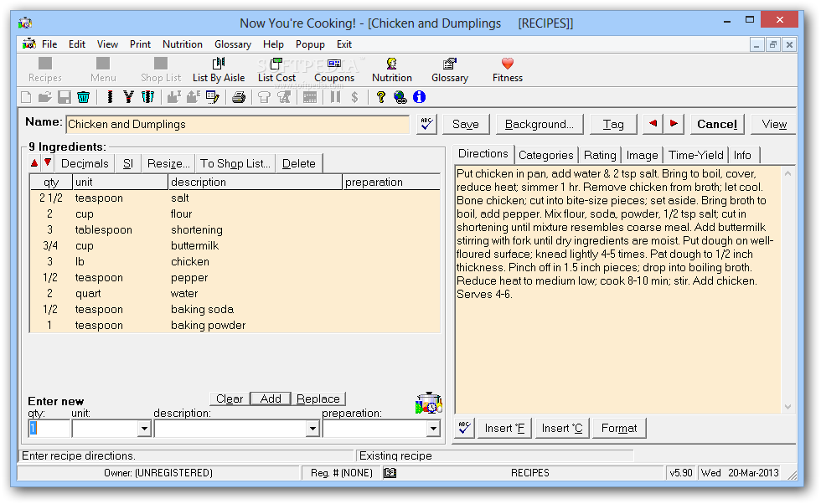Expand the description dropdown arrow
Screen dimensions: 821x504
click(312, 429)
